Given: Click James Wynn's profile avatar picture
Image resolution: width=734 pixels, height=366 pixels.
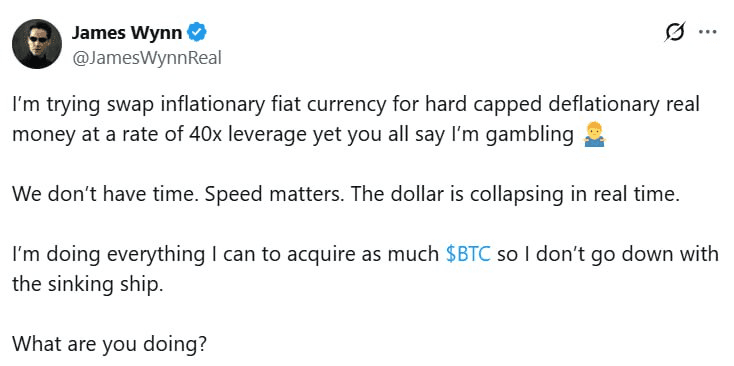Looking at the screenshot, I should click(37, 44).
